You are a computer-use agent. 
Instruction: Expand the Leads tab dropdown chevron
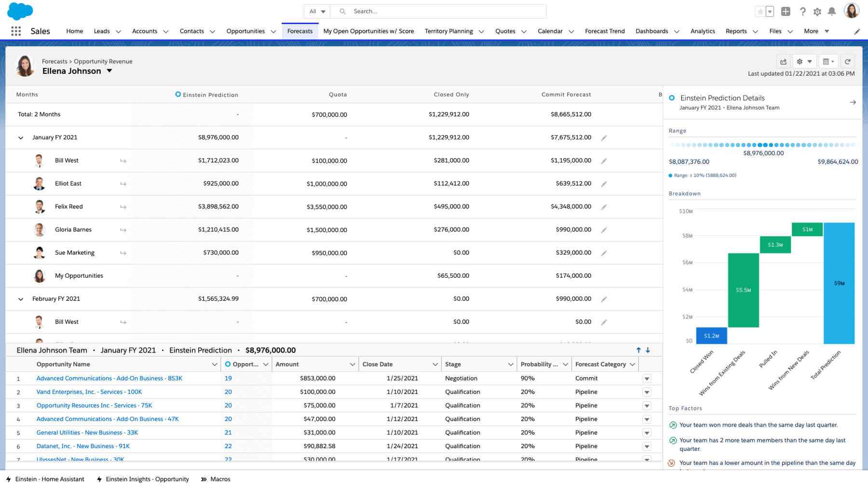tap(118, 31)
